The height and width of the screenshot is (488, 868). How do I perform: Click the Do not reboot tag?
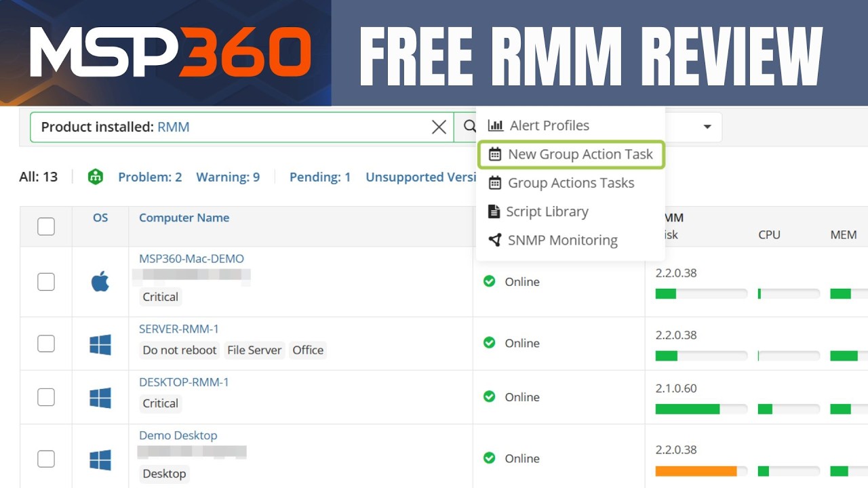180,350
